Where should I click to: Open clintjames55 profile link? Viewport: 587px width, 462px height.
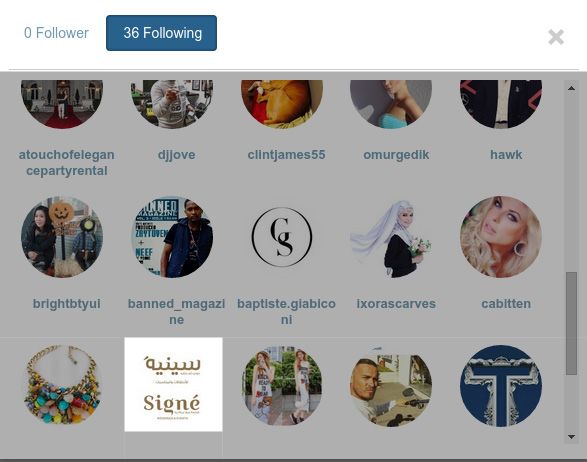pyautogui.click(x=286, y=155)
